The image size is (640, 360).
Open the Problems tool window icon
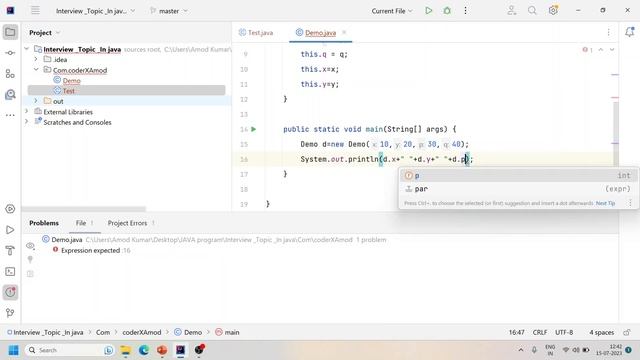coord(10,292)
